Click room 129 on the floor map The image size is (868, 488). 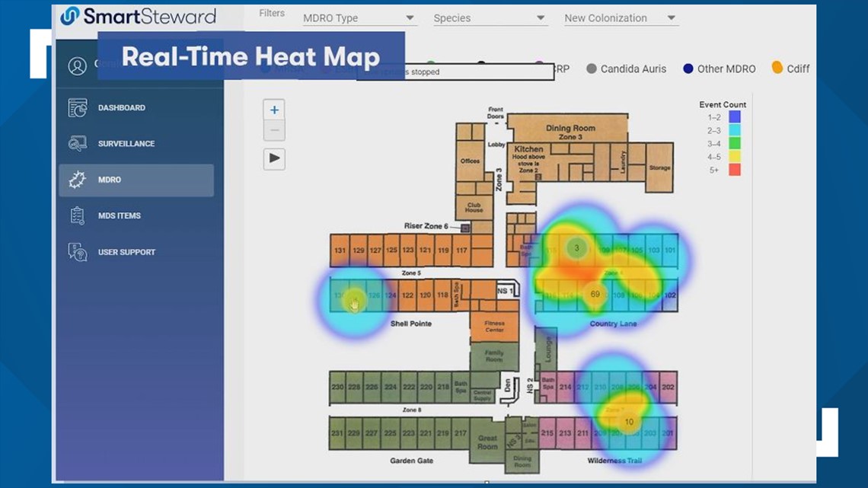coord(358,250)
